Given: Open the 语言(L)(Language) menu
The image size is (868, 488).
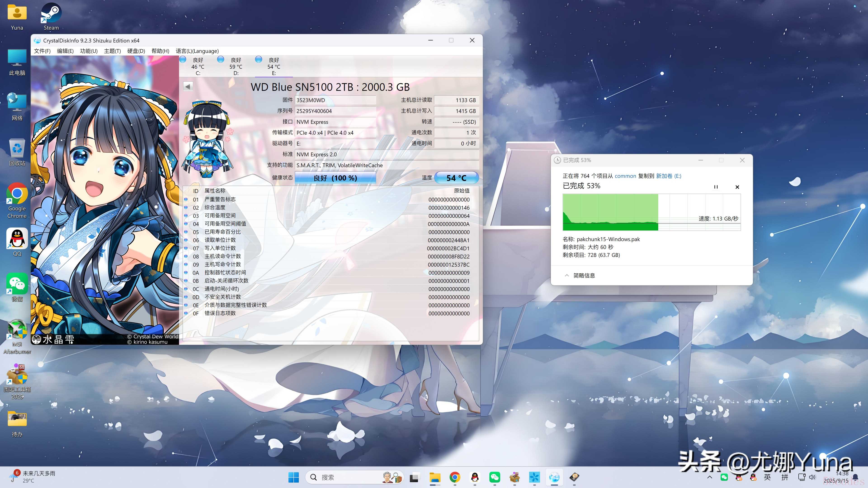Looking at the screenshot, I should [x=197, y=51].
